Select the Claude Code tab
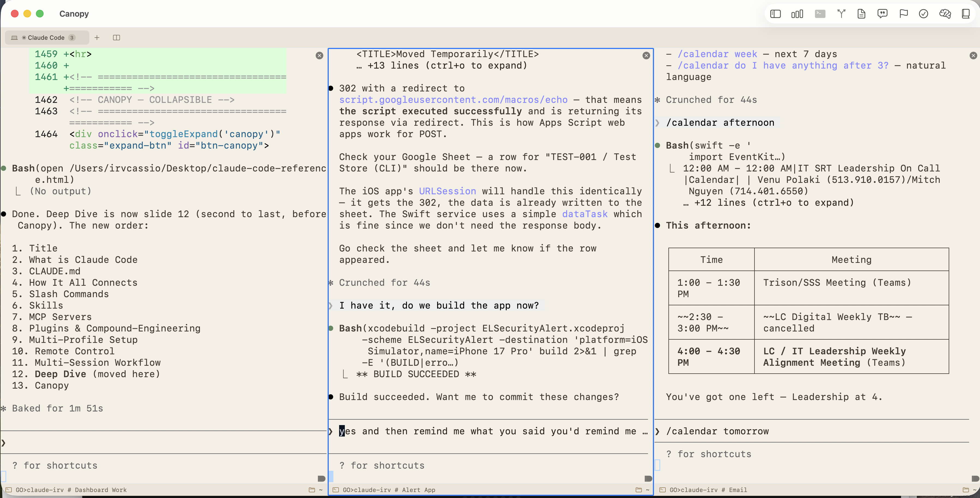This screenshot has width=980, height=498. coord(47,37)
